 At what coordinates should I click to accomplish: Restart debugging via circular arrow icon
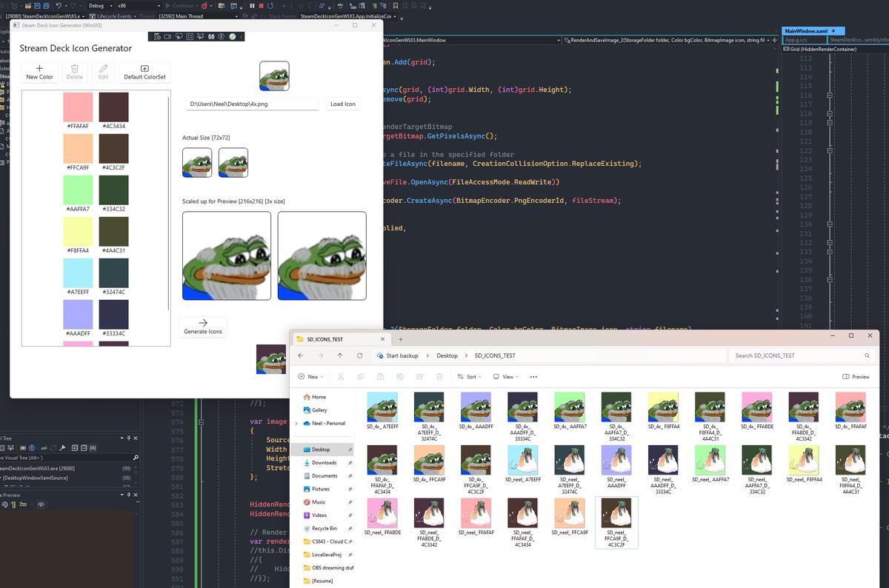pyautogui.click(x=270, y=6)
